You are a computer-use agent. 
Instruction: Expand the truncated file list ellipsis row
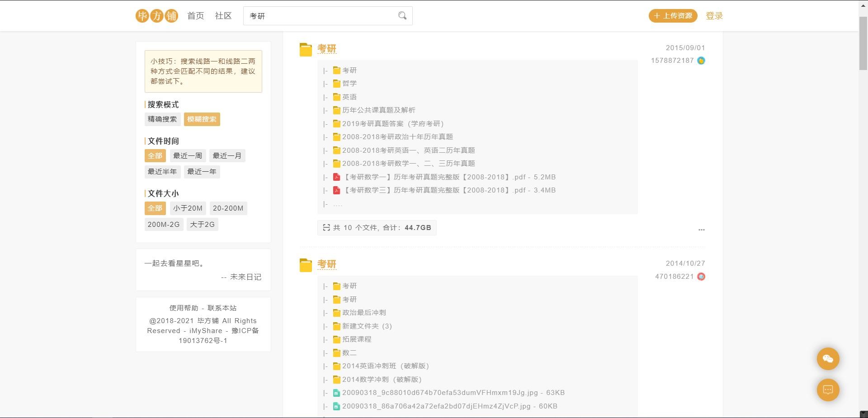coord(337,204)
